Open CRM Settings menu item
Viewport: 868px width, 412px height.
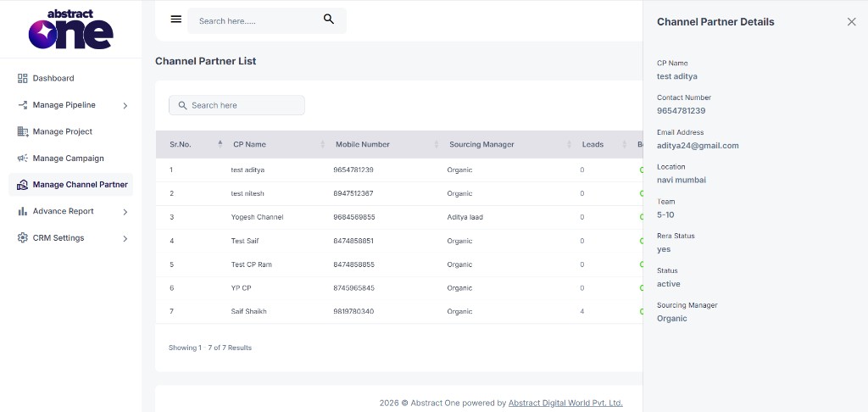58,237
